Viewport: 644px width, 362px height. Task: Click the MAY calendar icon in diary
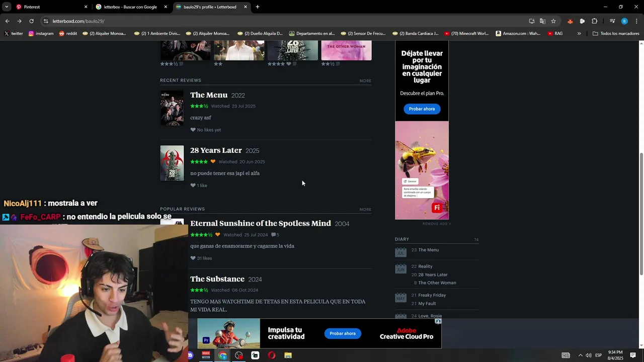click(400, 297)
